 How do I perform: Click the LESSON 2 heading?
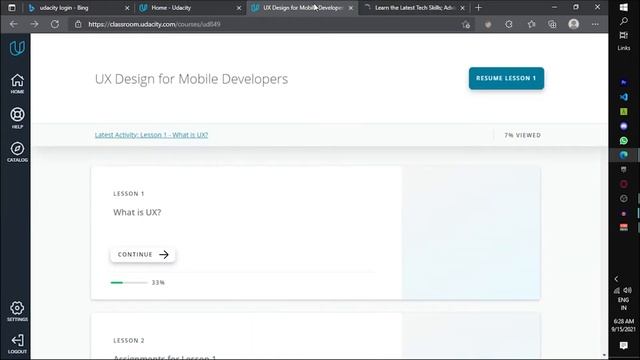tap(129, 340)
